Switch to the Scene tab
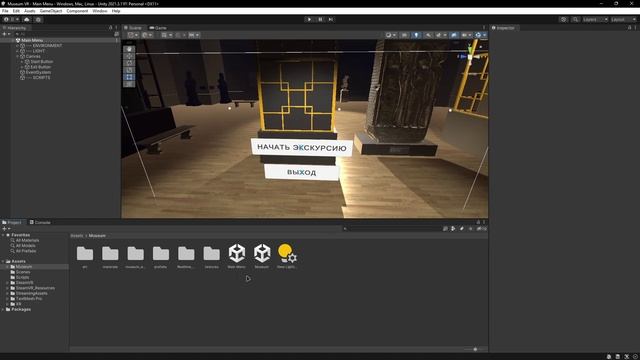Screen dimensions: 640x360 point(133,28)
